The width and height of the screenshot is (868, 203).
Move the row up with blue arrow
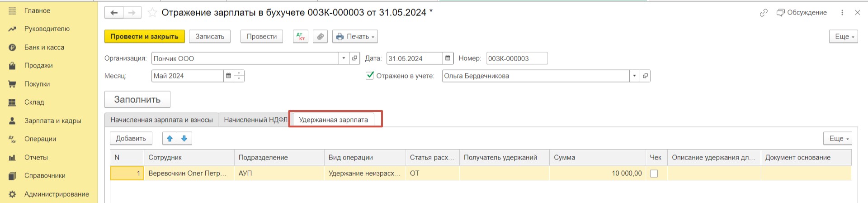[x=170, y=138]
